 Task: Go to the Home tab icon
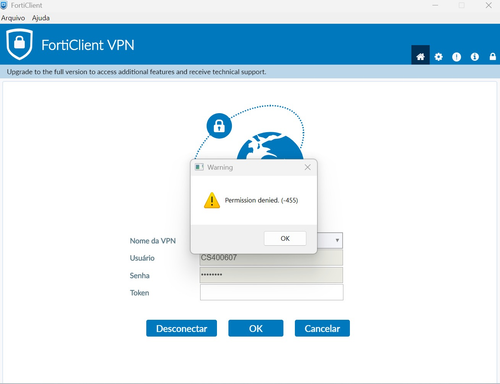point(420,56)
